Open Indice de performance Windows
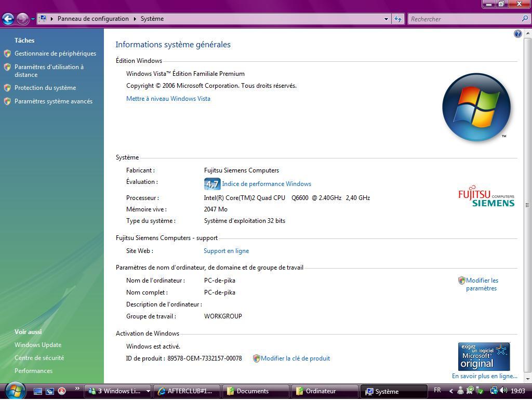 tap(267, 184)
